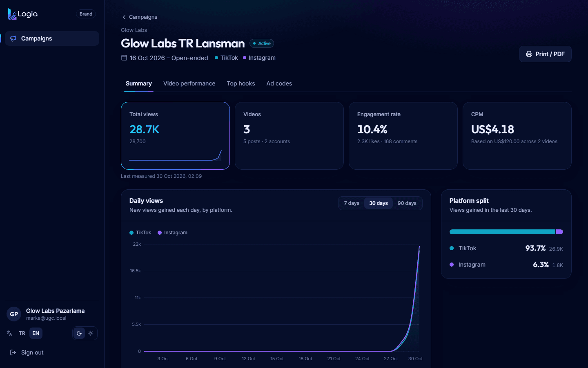Click the calendar icon next to date range
This screenshot has width=588, height=368.
124,58
